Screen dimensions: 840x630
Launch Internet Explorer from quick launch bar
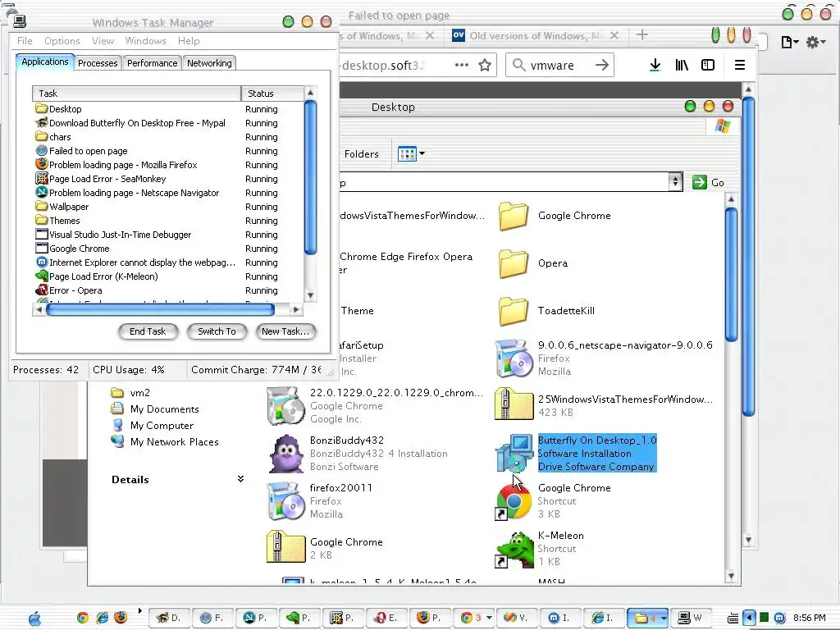pos(102,618)
